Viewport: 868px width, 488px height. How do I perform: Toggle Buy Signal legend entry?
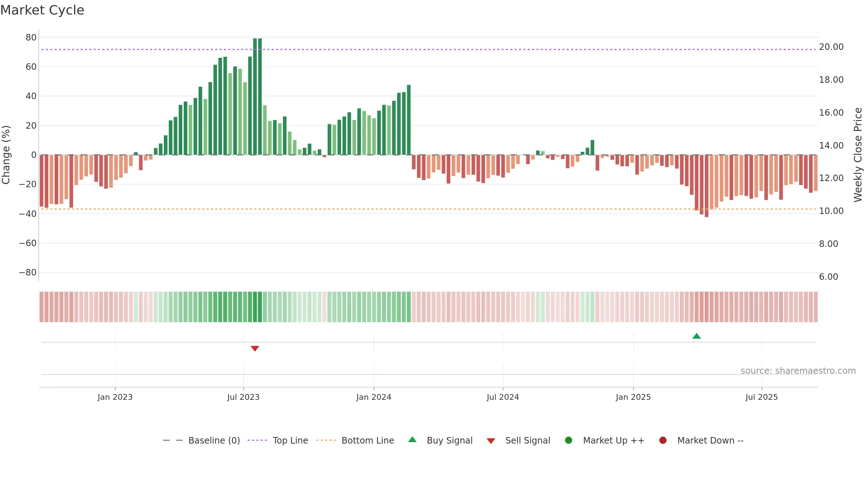(440, 440)
